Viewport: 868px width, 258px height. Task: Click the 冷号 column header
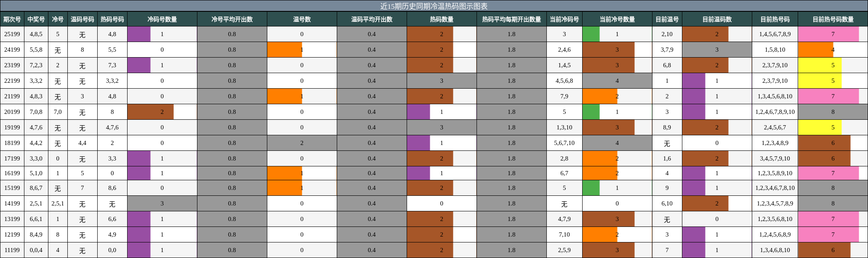58,19
